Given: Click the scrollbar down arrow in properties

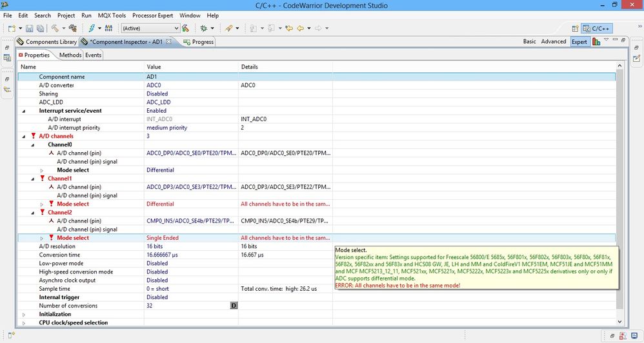Looking at the screenshot, I should point(619,322).
